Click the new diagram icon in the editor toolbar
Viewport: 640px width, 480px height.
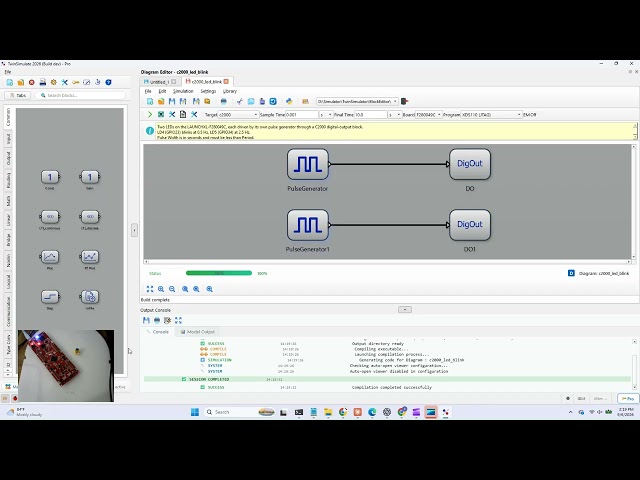(x=150, y=101)
